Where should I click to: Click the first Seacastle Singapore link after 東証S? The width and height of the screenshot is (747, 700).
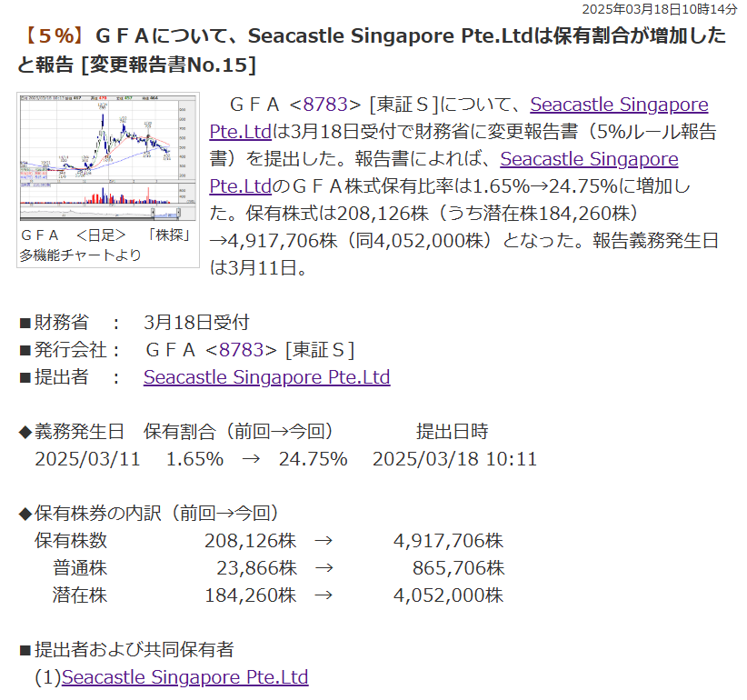619,105
